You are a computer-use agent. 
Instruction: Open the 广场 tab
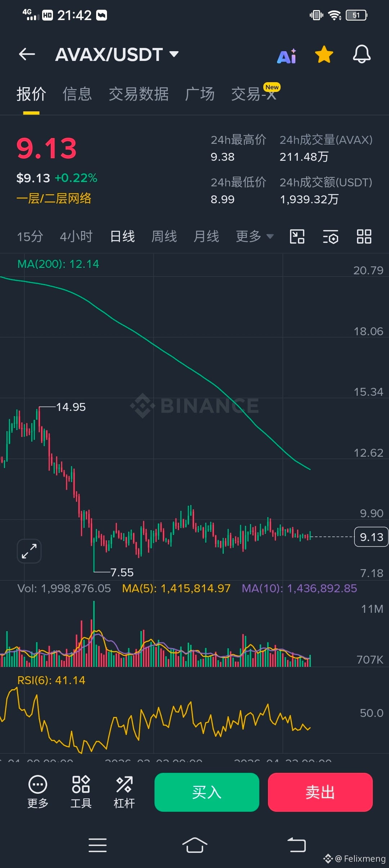[200, 94]
